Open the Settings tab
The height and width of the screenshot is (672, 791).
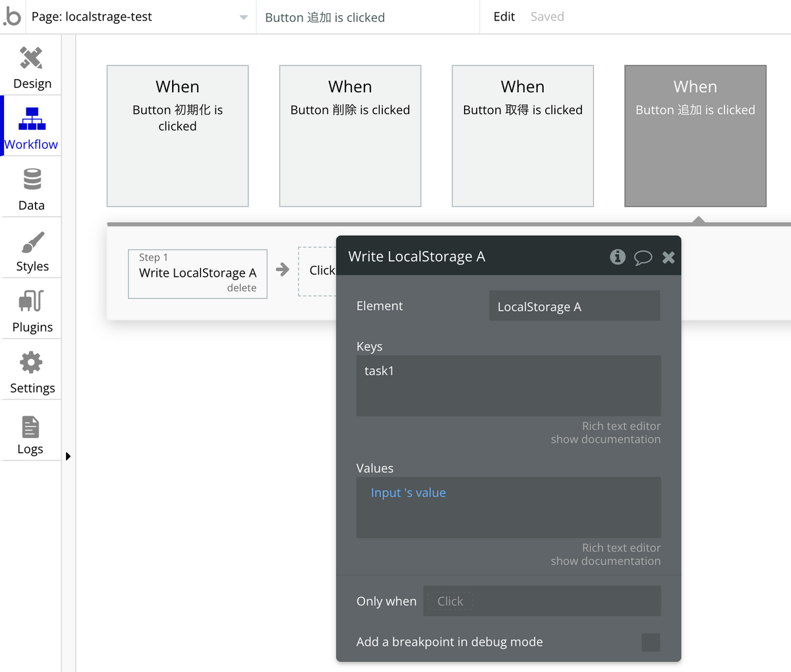(x=32, y=372)
